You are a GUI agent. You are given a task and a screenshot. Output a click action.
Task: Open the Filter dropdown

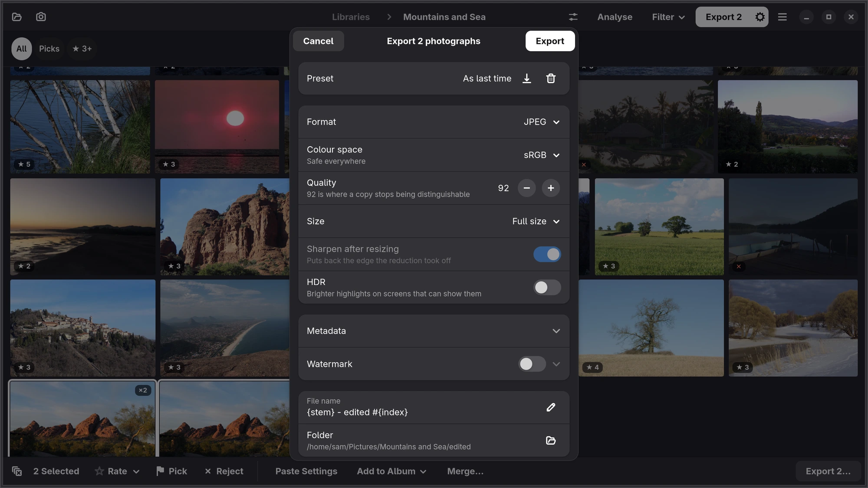[668, 17]
